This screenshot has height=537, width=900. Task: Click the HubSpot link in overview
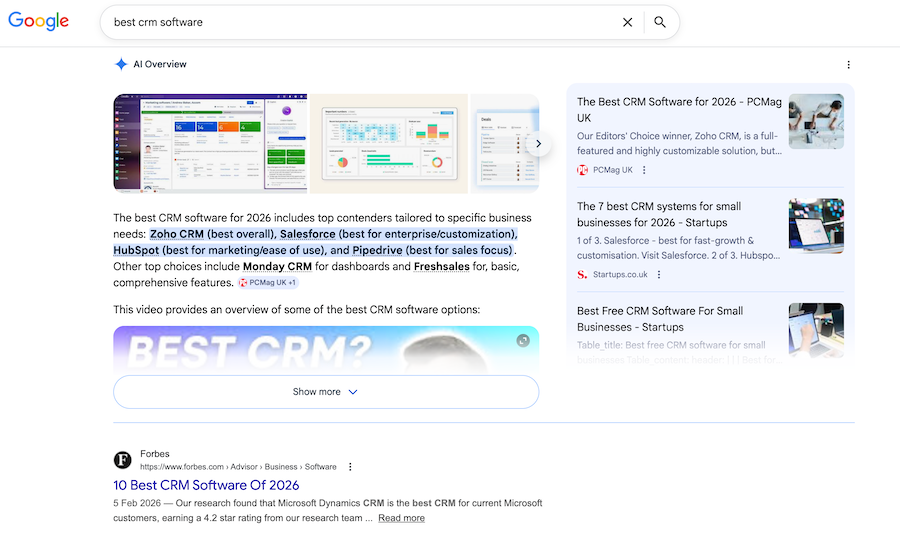click(136, 250)
